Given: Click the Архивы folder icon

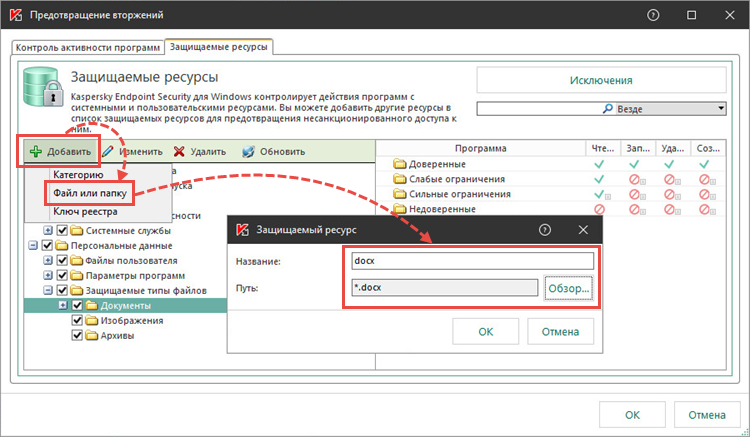Looking at the screenshot, I should coord(91,336).
